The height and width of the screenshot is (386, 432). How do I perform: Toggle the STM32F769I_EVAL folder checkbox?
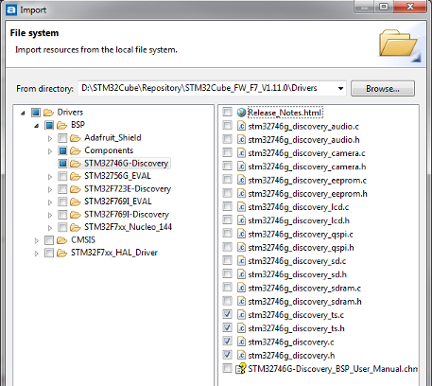pyautogui.click(x=62, y=202)
